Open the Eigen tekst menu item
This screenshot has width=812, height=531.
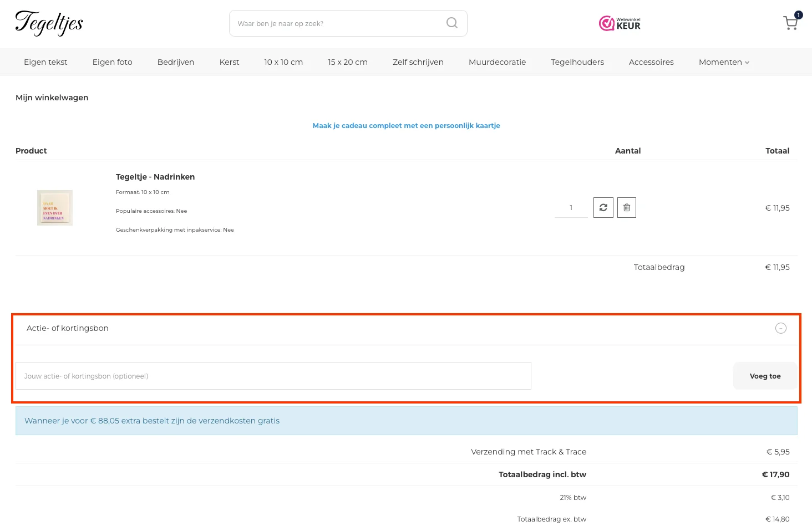pyautogui.click(x=45, y=62)
